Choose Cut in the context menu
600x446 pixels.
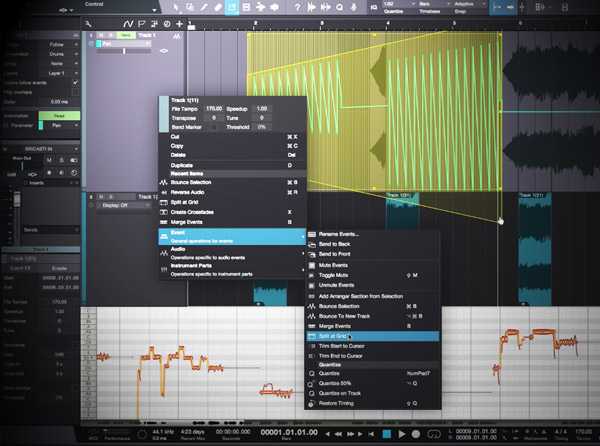click(x=232, y=137)
